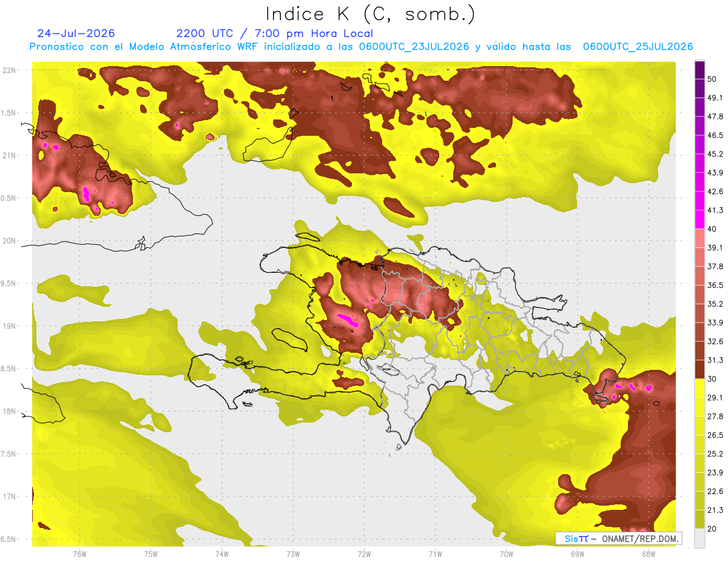Click the color scale value "26.5"

(x=715, y=435)
